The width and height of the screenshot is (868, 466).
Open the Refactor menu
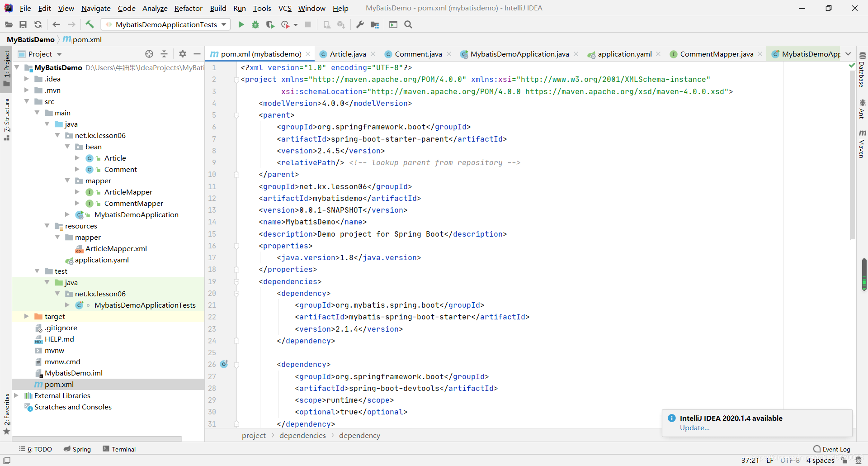[x=189, y=8]
